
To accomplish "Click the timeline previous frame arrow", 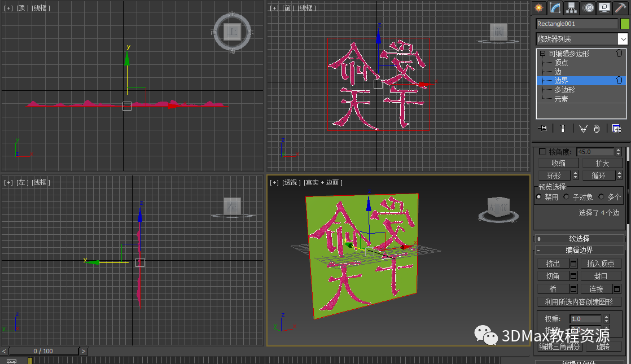I will click(x=4, y=351).
